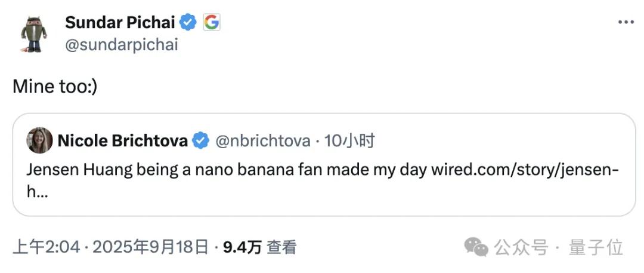Click the 查看 views label
The width and height of the screenshot is (644, 273).
(x=281, y=247)
